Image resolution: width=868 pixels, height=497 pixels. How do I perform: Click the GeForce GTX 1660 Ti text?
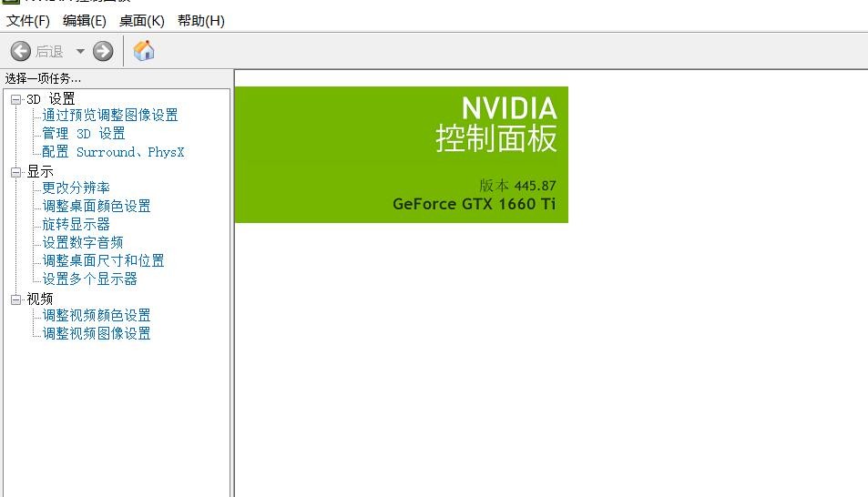click(x=475, y=204)
